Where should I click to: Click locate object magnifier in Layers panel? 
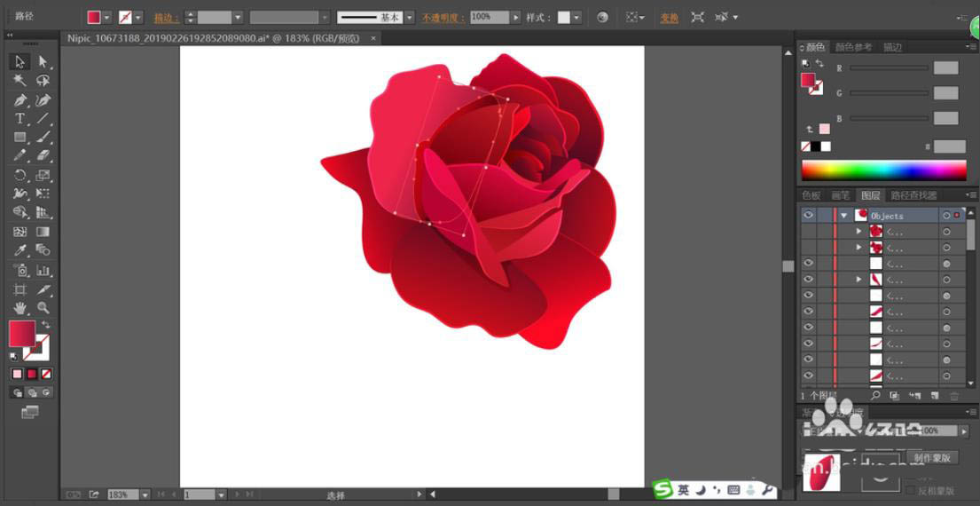[875, 395]
